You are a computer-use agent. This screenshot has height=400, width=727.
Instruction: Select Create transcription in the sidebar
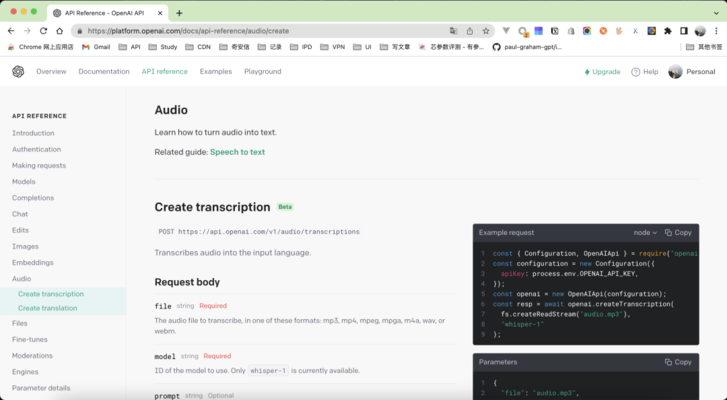coord(51,294)
